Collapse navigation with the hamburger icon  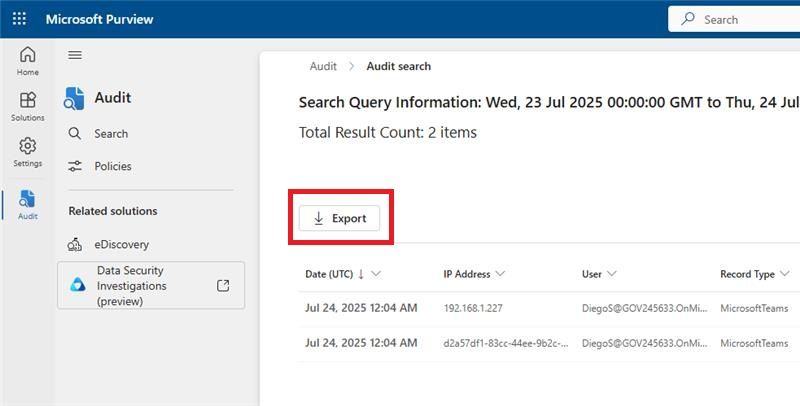click(x=75, y=55)
